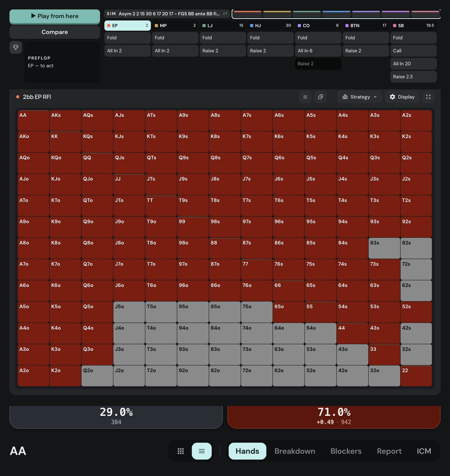Open the Strategy dropdown
The height and width of the screenshot is (476, 450).
(360, 97)
